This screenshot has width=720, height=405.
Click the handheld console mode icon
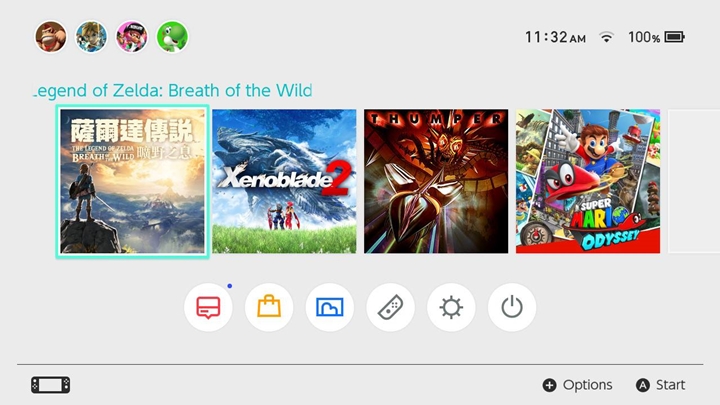51,385
